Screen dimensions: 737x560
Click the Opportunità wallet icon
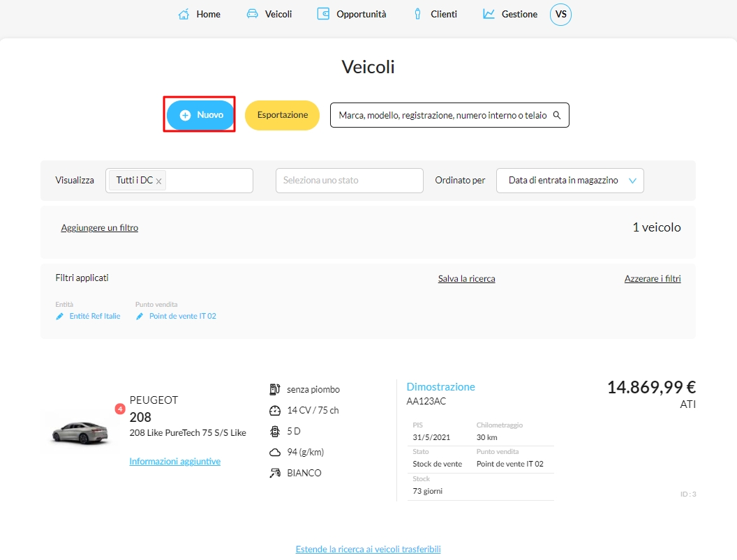pos(323,14)
